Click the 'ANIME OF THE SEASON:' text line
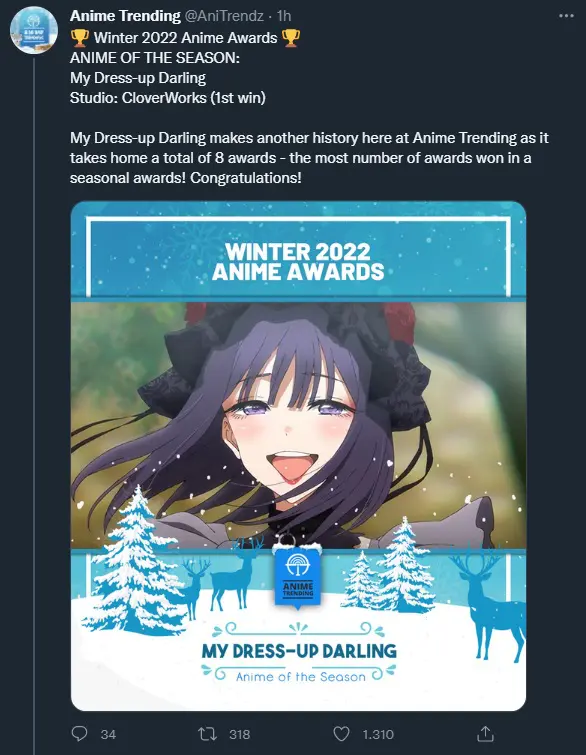This screenshot has width=586, height=755. point(155,58)
